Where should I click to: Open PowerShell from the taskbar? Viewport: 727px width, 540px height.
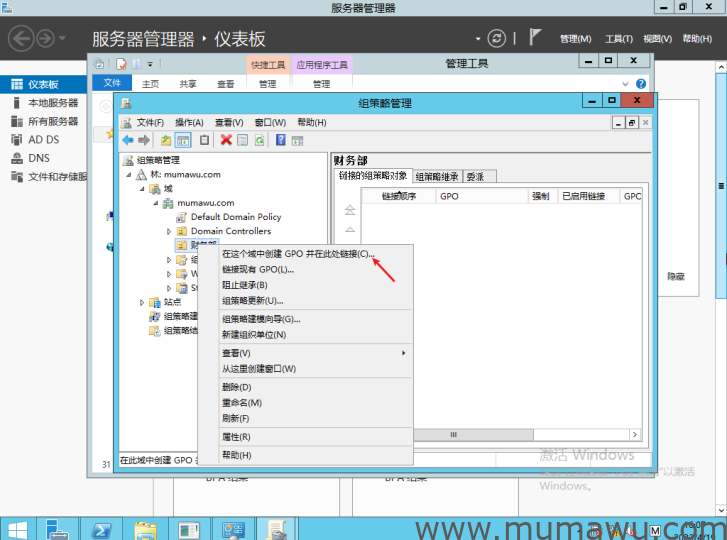point(101,529)
